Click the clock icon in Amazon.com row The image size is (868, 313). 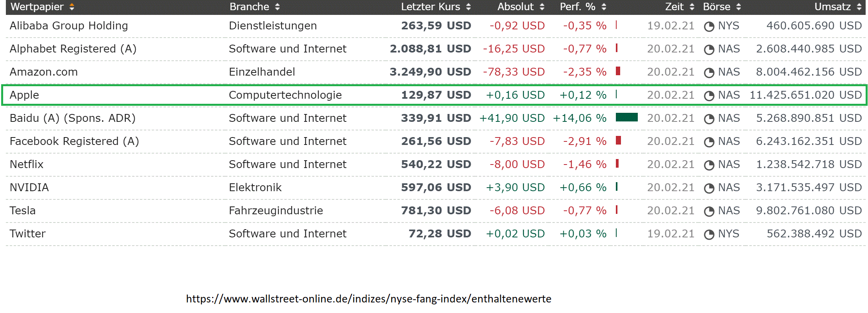pos(709,73)
